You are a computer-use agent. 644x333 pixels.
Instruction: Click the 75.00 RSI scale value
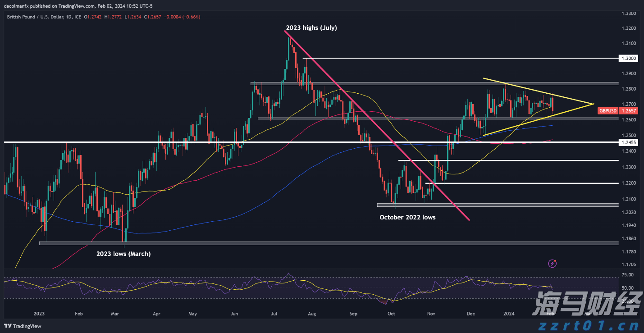[x=627, y=275]
